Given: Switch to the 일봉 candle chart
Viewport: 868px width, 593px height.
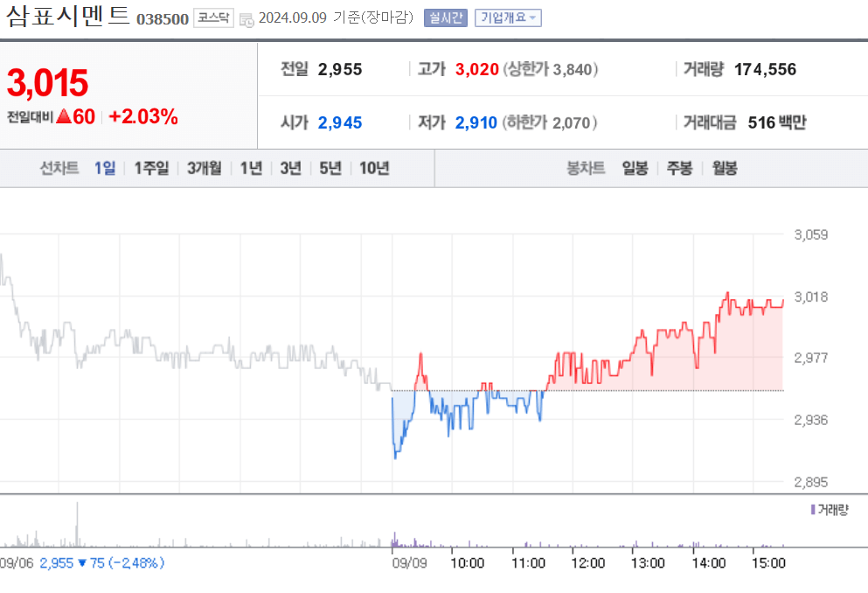Looking at the screenshot, I should pos(635,168).
